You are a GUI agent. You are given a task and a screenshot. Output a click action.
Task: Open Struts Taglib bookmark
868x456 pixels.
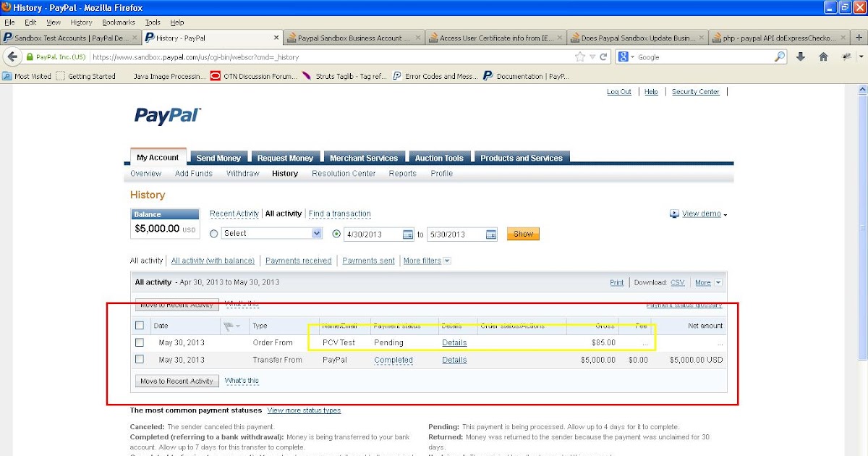tap(345, 76)
